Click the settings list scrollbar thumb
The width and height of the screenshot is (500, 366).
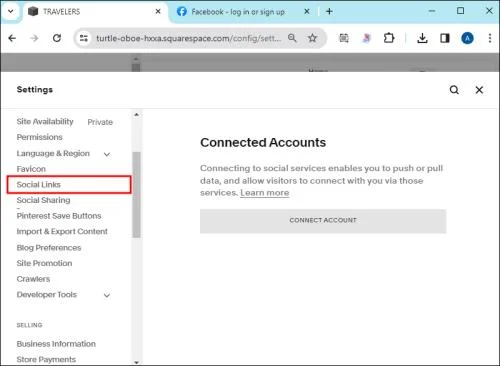(136, 195)
